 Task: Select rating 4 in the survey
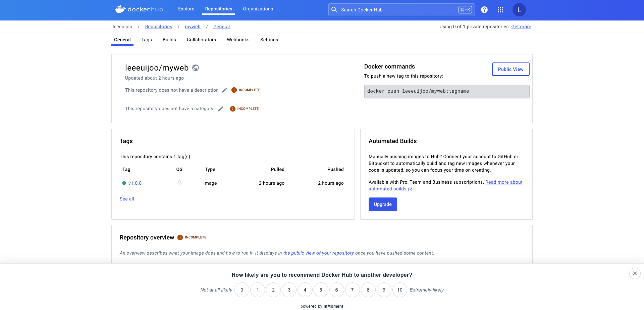tap(305, 290)
